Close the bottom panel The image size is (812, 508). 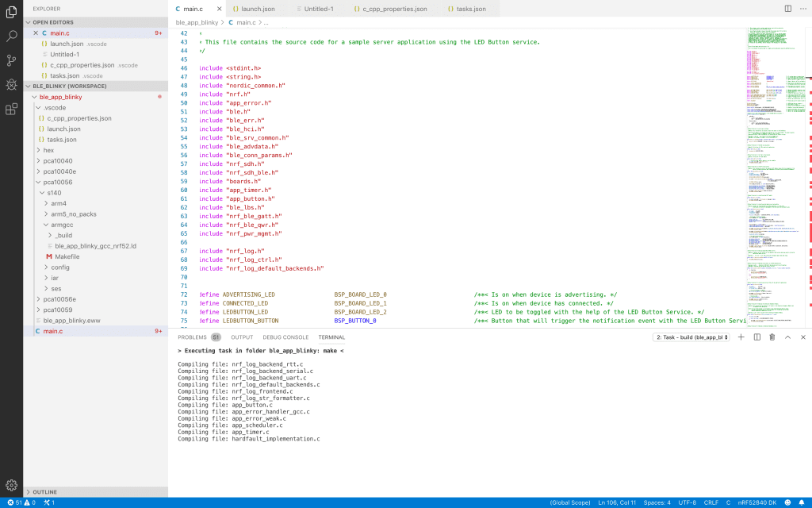coord(803,337)
